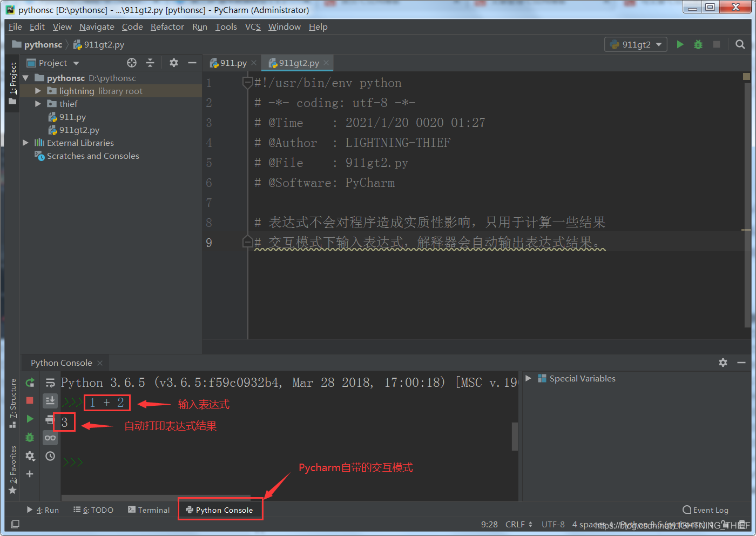This screenshot has height=536, width=756.
Task: Collapse the code fold marker on line 1
Action: [248, 83]
